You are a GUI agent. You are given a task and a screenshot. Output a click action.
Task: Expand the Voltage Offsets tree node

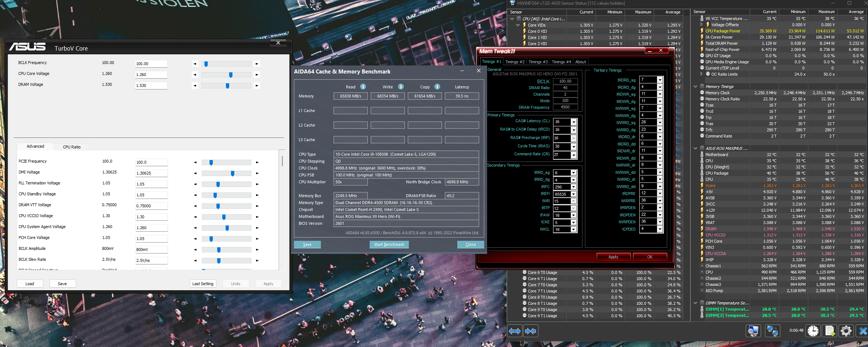click(701, 25)
